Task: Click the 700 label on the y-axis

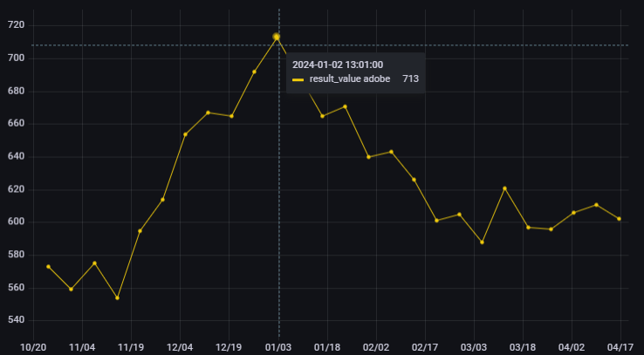Action: (16, 58)
